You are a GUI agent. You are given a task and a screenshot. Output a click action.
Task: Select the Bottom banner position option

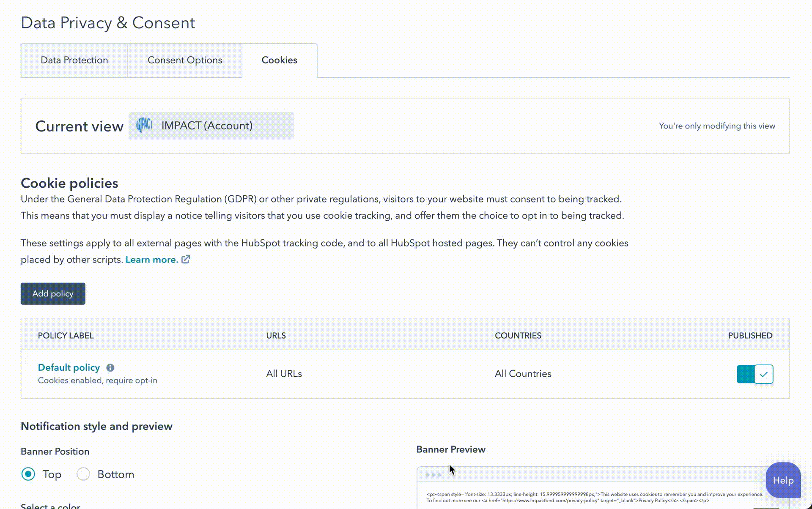click(x=83, y=474)
